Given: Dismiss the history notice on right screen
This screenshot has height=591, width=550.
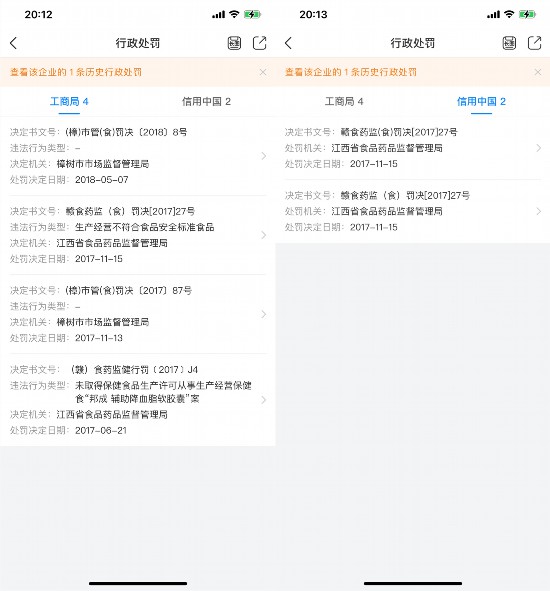Looking at the screenshot, I should (538, 72).
